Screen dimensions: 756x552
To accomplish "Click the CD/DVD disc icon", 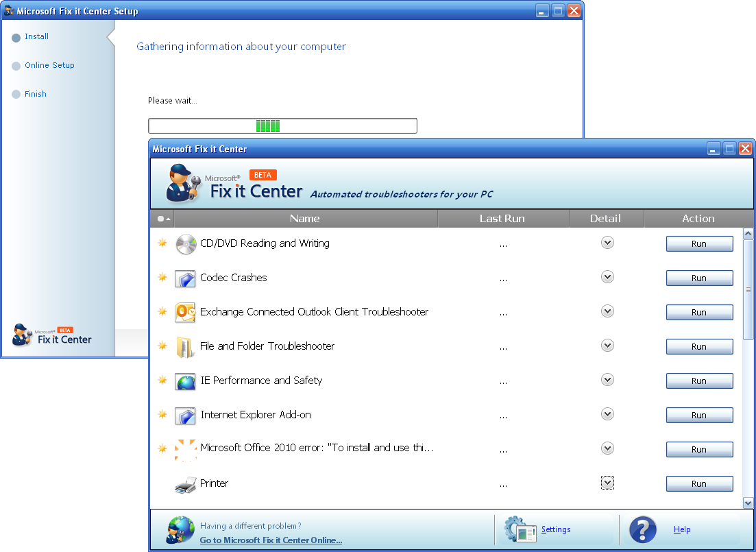I will pyautogui.click(x=186, y=243).
